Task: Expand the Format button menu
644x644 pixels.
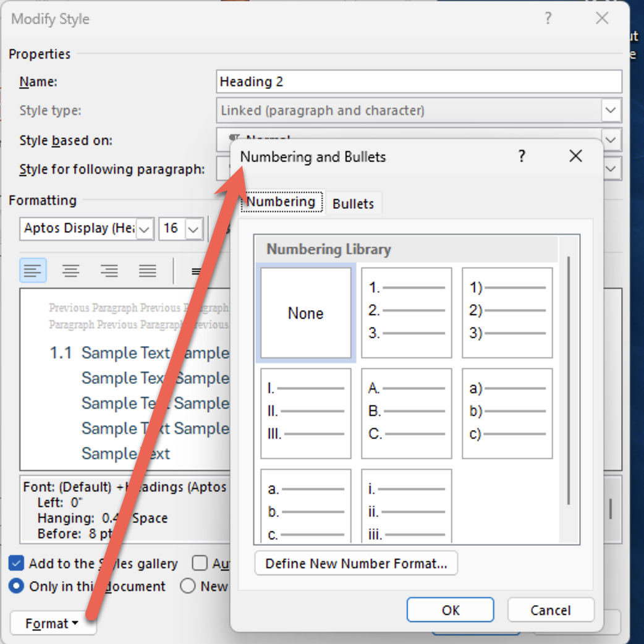Action: pos(53,624)
